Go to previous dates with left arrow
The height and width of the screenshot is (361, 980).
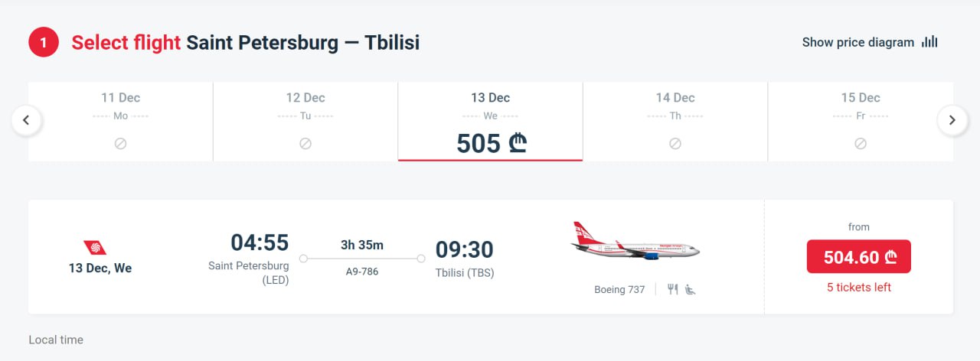[27, 120]
